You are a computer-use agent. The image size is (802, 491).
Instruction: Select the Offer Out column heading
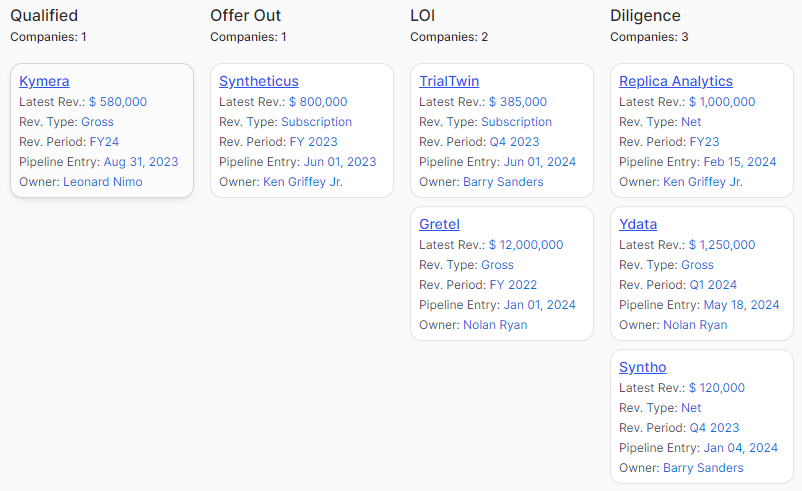point(246,16)
